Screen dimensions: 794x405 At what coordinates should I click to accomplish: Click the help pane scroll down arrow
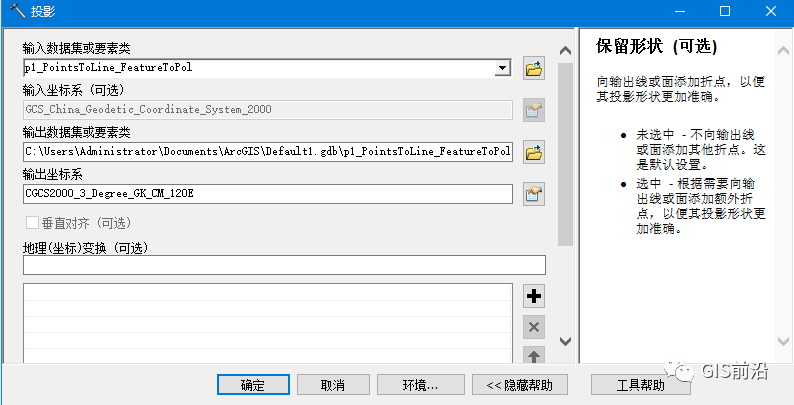(x=783, y=342)
